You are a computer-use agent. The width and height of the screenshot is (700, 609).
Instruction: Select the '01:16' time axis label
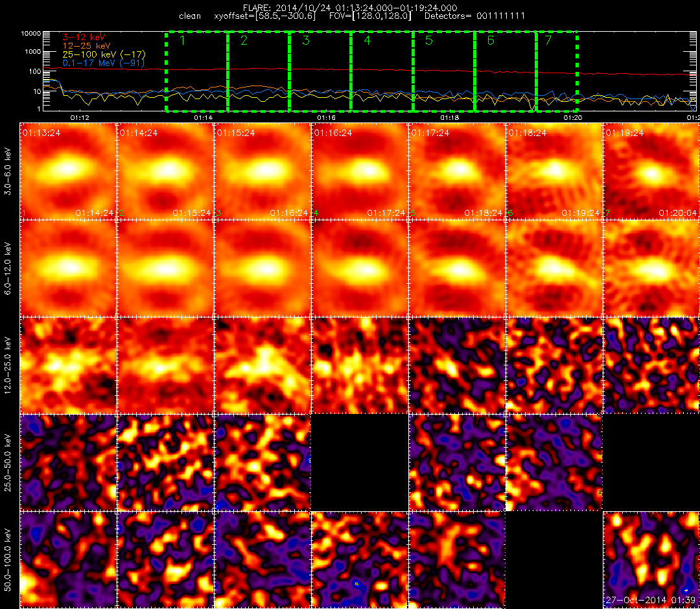(326, 117)
